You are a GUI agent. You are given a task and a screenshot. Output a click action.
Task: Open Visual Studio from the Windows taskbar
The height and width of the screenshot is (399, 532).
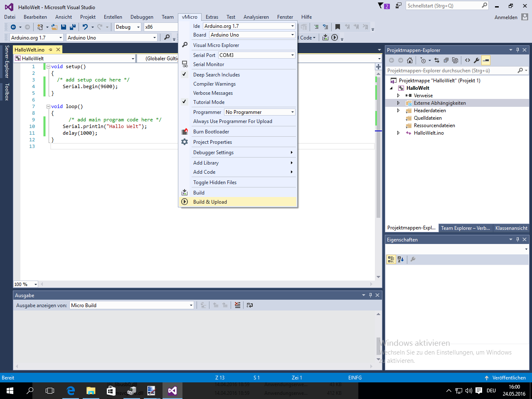pyautogui.click(x=172, y=391)
